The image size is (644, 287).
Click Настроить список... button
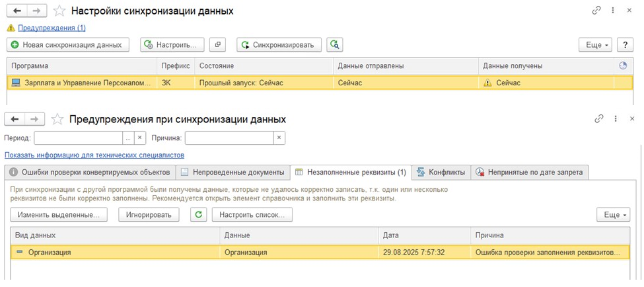point(252,215)
